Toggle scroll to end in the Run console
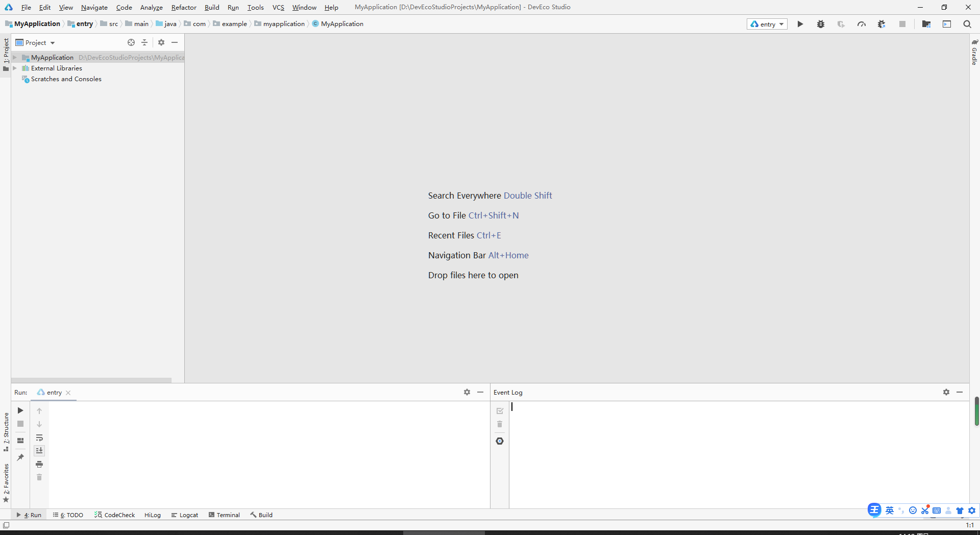This screenshot has width=980, height=535. [x=39, y=451]
